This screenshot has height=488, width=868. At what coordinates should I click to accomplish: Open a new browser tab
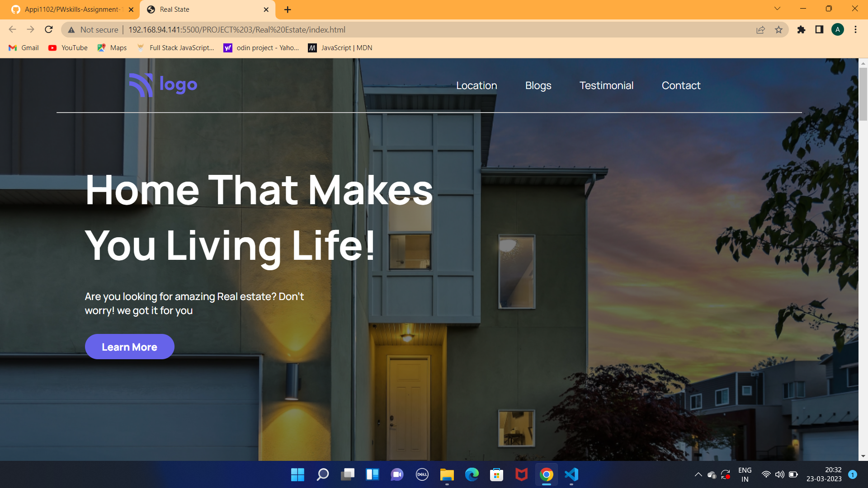coord(288,9)
